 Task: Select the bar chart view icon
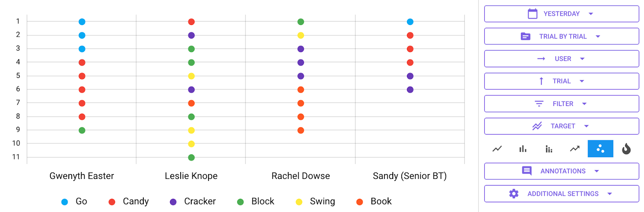point(523,149)
